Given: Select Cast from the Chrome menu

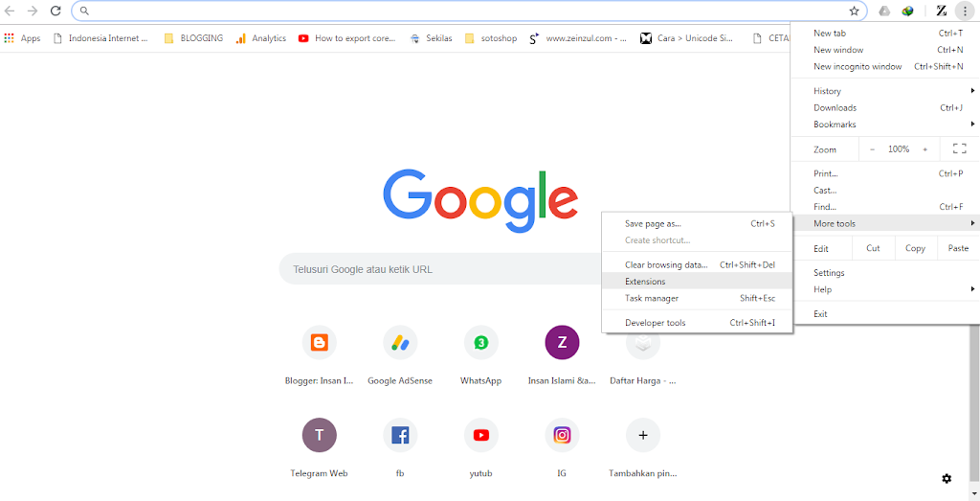Looking at the screenshot, I should pos(885,190).
